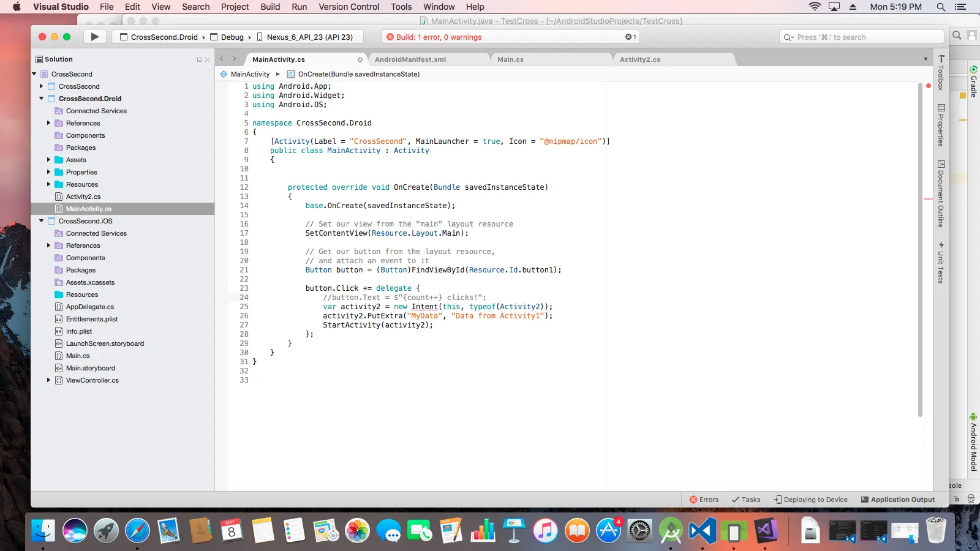This screenshot has height=551, width=980.
Task: Open the Project menu
Action: (235, 7)
